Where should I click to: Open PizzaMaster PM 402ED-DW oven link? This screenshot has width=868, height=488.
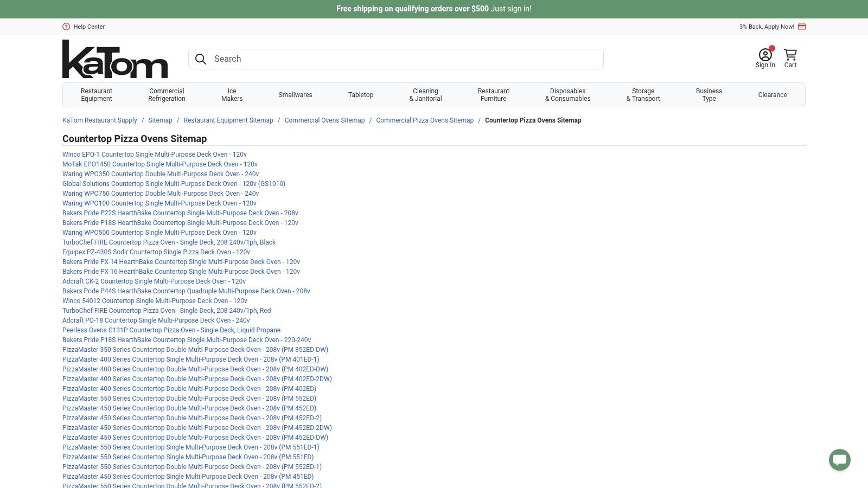click(195, 369)
